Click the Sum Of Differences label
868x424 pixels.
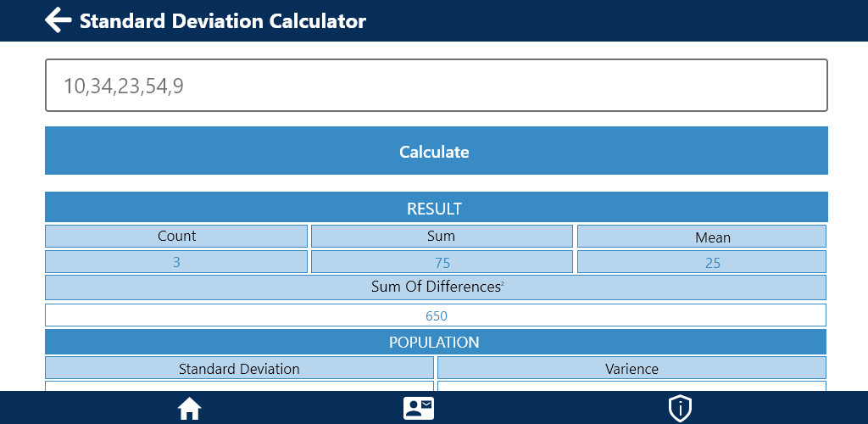tap(436, 287)
